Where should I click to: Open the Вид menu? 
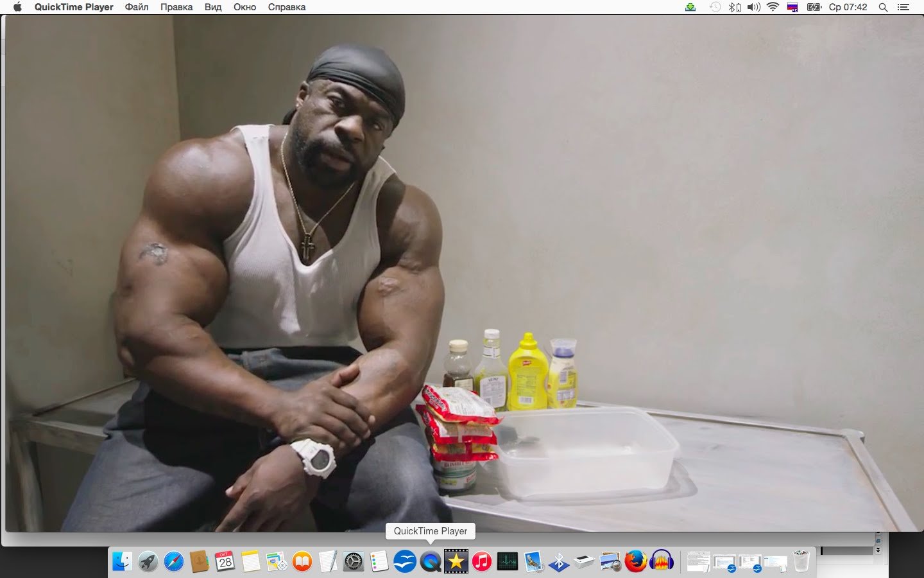point(213,7)
